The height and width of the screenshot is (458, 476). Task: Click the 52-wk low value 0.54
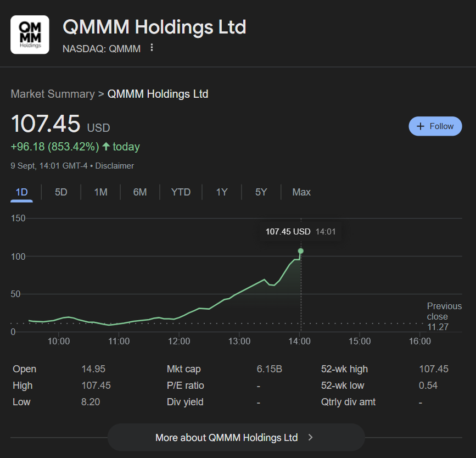pos(428,386)
